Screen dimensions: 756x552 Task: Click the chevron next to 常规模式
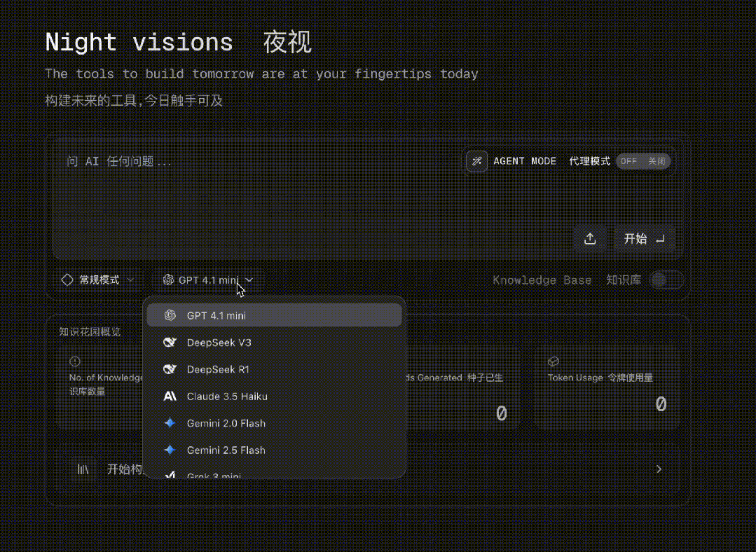(130, 280)
